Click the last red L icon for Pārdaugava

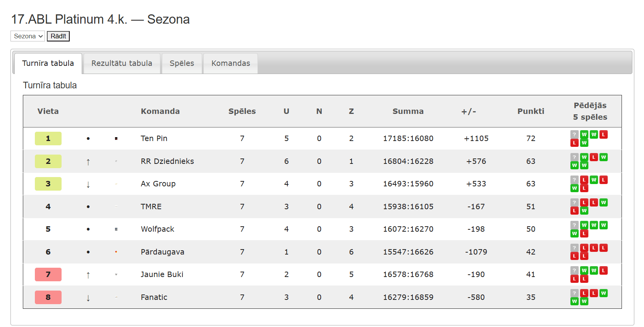pos(584,256)
